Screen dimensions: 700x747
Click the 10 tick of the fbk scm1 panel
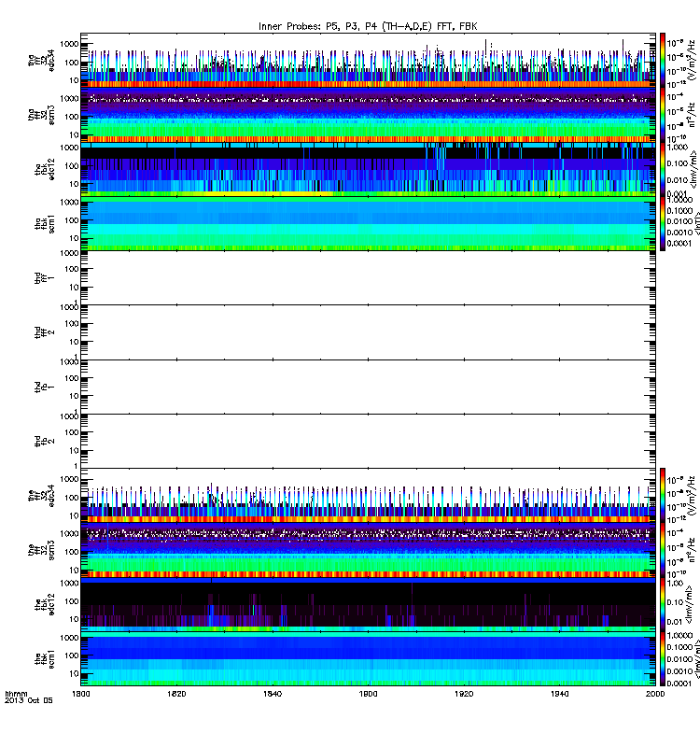74,673
